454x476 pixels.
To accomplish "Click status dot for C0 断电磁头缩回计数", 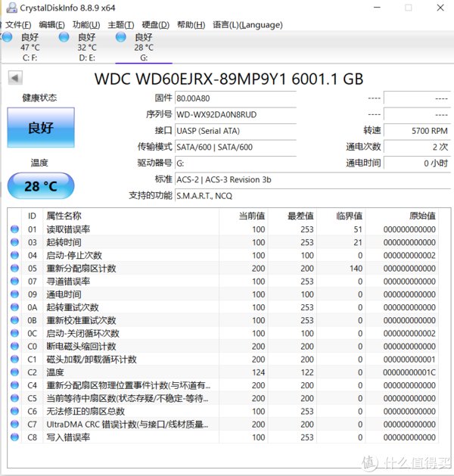I will click(14, 346).
